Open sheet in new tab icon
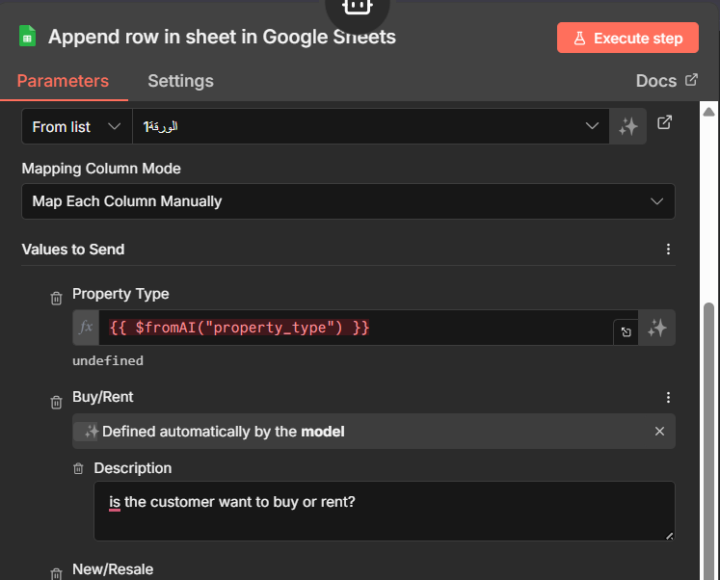Screen dimensions: 720x580 click(x=665, y=123)
